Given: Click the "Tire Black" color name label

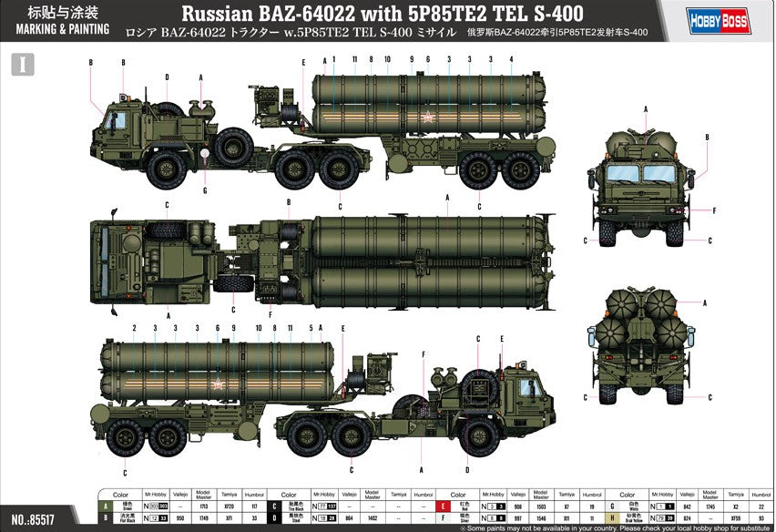Looking at the screenshot, I should (296, 508).
